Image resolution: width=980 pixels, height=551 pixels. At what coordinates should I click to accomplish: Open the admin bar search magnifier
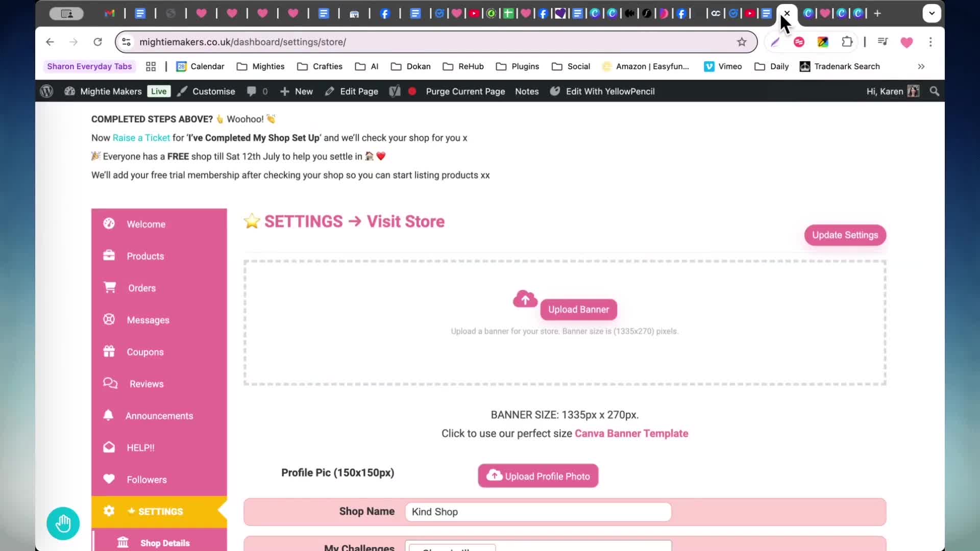pos(934,91)
